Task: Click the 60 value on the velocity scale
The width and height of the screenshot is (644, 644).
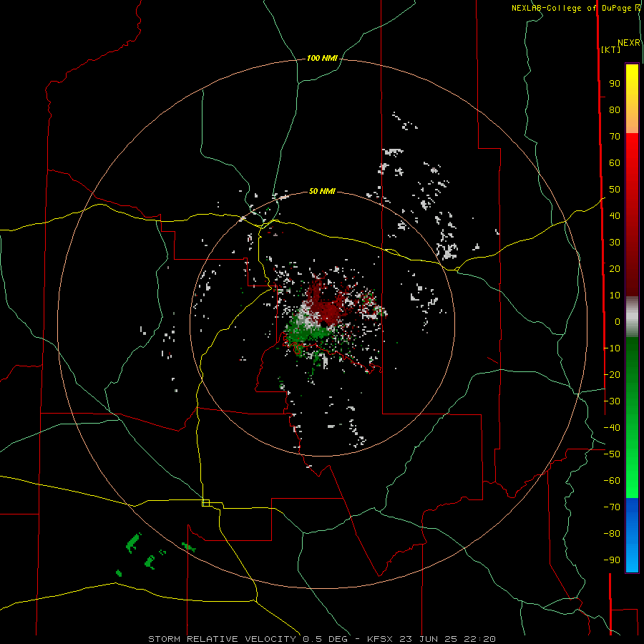Action: pos(615,162)
